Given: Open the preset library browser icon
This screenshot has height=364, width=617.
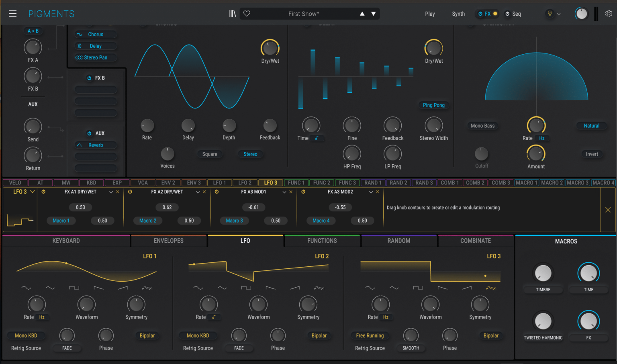Looking at the screenshot, I should click(x=232, y=13).
